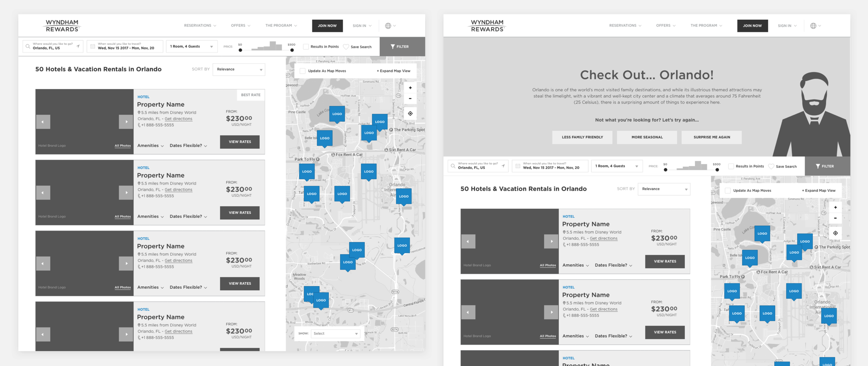Click the locate-me crosshair icon on left map

click(x=410, y=113)
